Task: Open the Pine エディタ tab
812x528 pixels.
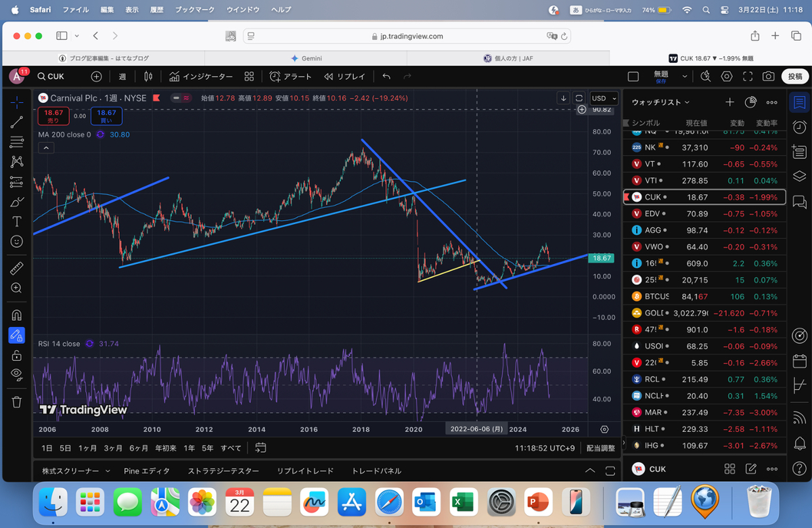Action: 147,470
